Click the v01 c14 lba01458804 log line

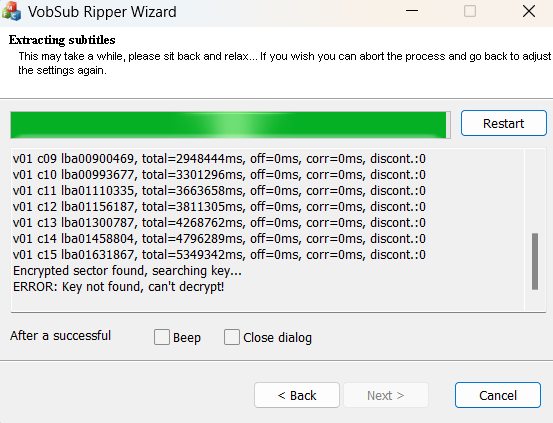click(219, 239)
